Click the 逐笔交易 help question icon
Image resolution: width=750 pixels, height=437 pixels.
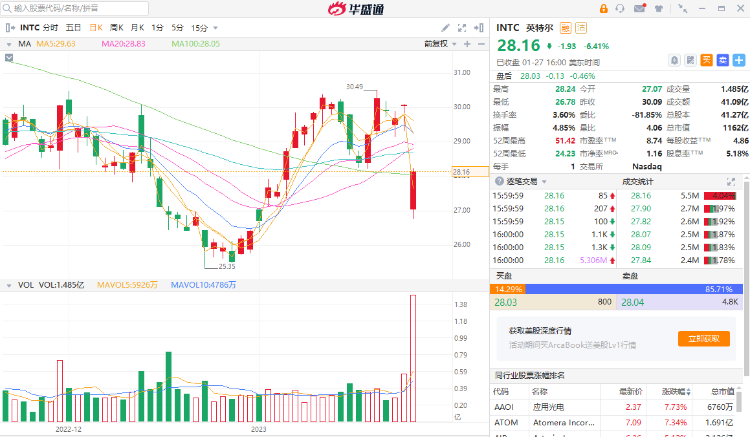(x=499, y=181)
